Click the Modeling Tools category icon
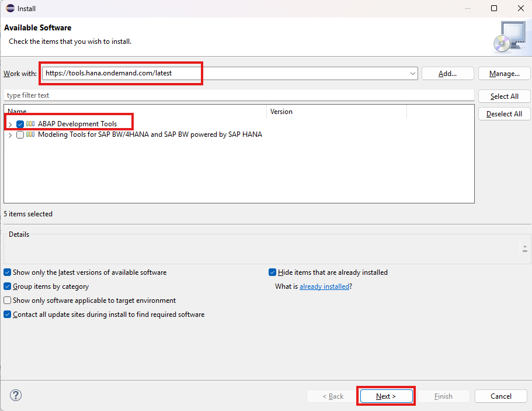 coord(30,134)
